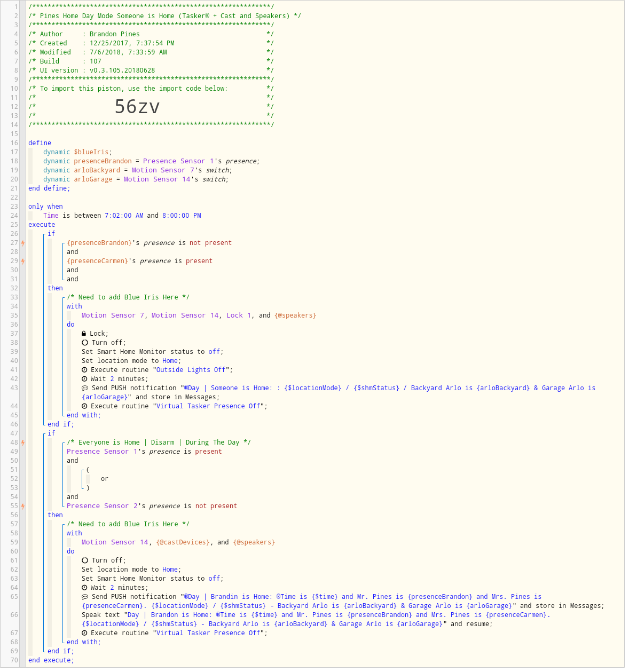Click clock icon beside Wait 2 minutes on line 64
This screenshot has height=672, width=629.
click(x=84, y=588)
